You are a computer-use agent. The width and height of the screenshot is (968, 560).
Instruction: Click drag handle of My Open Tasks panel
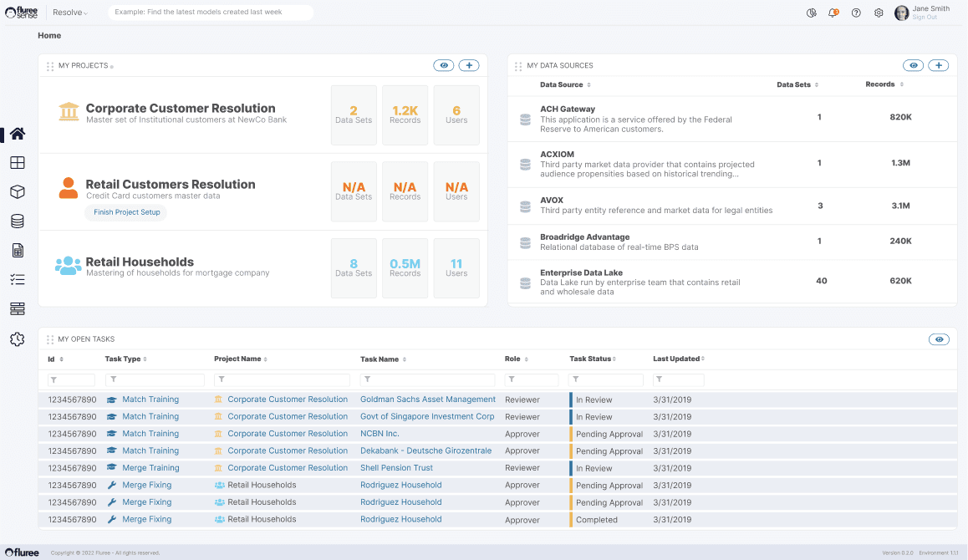50,339
